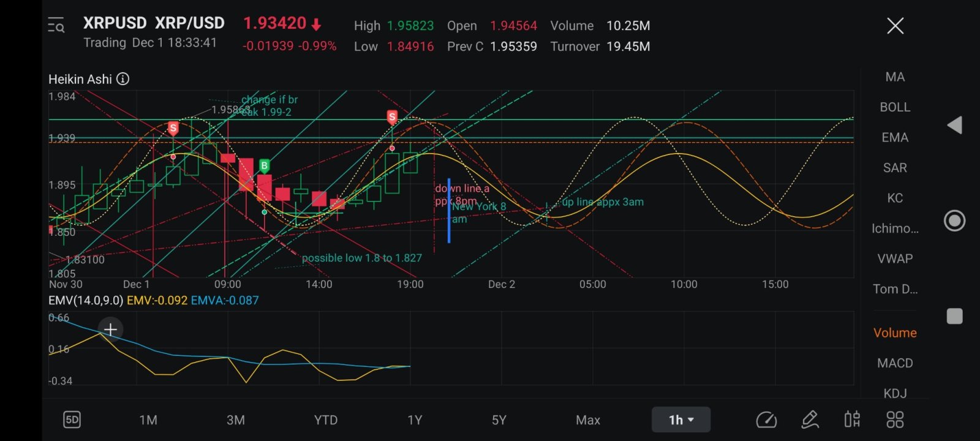Click the blue vertical line marker
The width and height of the screenshot is (980, 441).
[x=449, y=211]
